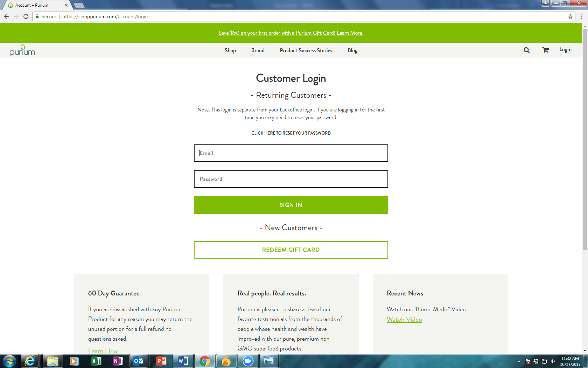Open the Watch Video link

point(404,320)
